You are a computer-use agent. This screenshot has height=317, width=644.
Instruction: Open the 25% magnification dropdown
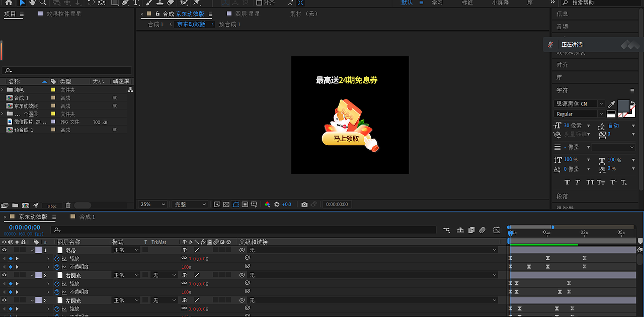coord(153,204)
